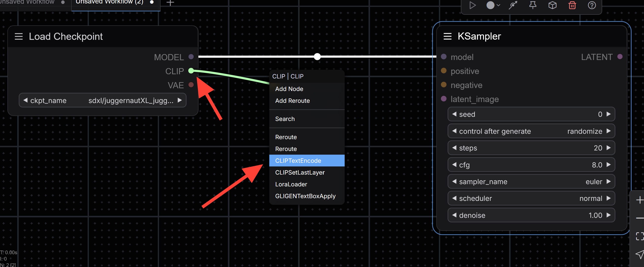Zoom out with the minus canvas button
Viewport: 644px width, 267px height.
point(640,218)
